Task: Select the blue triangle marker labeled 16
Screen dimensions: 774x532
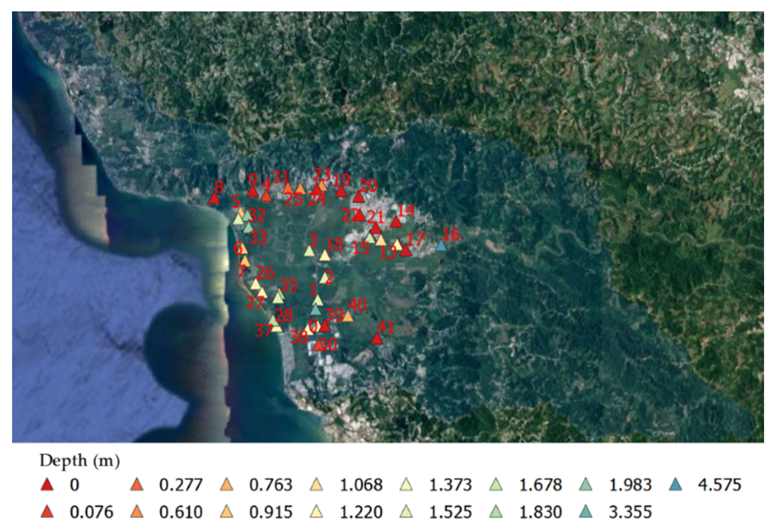Action: click(x=441, y=245)
